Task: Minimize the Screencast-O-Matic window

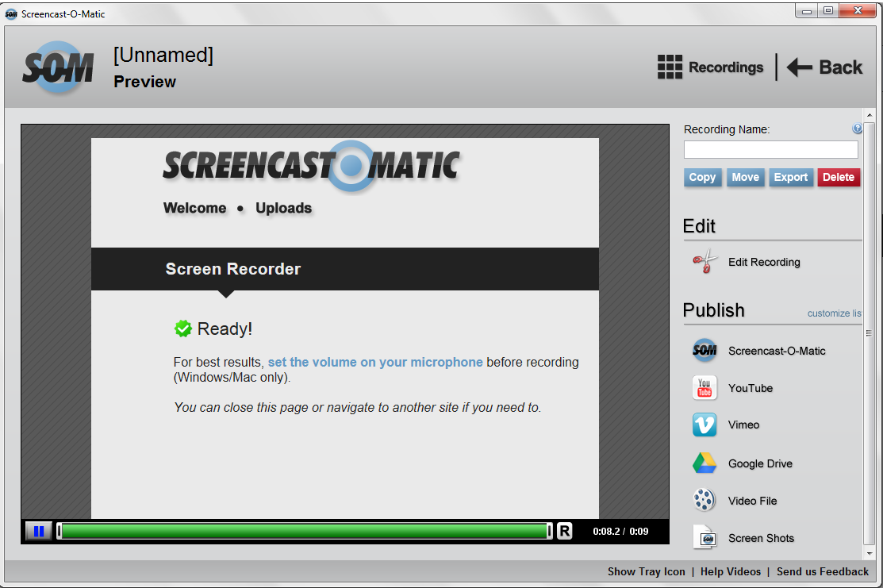Action: coord(806,10)
